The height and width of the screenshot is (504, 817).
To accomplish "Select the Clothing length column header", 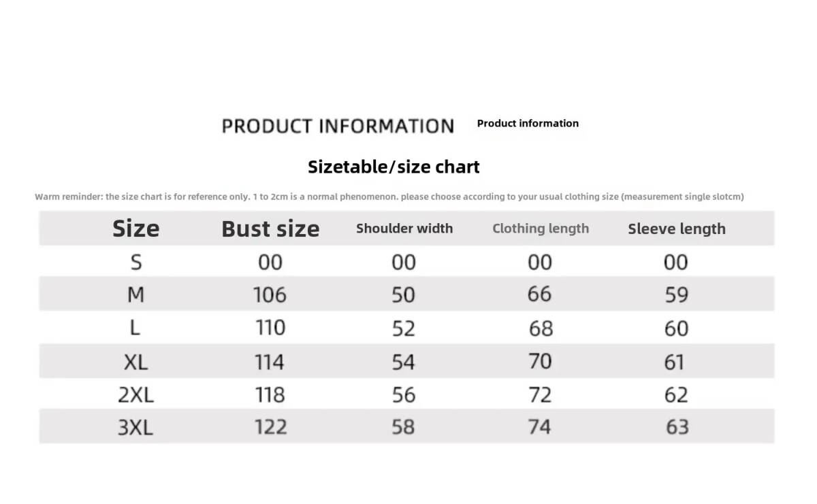I will click(x=541, y=229).
